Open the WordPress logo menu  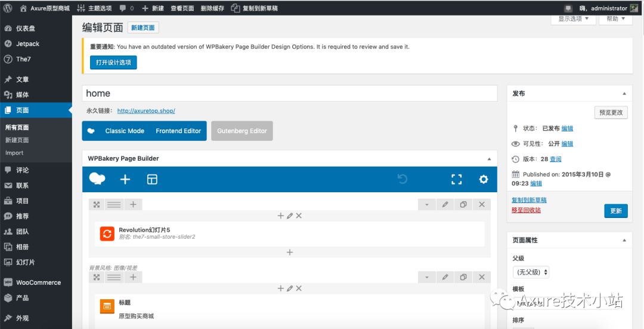coord(7,8)
